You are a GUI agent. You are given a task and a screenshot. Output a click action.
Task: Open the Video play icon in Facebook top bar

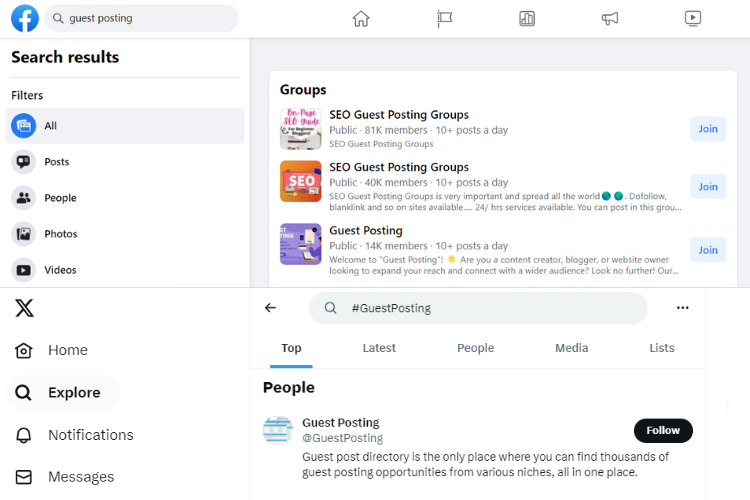click(x=693, y=19)
